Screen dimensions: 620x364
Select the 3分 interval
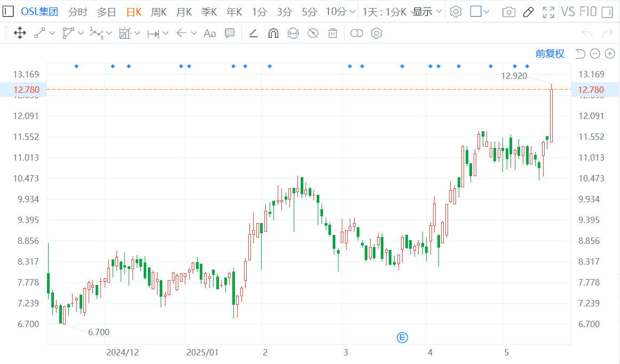(284, 12)
